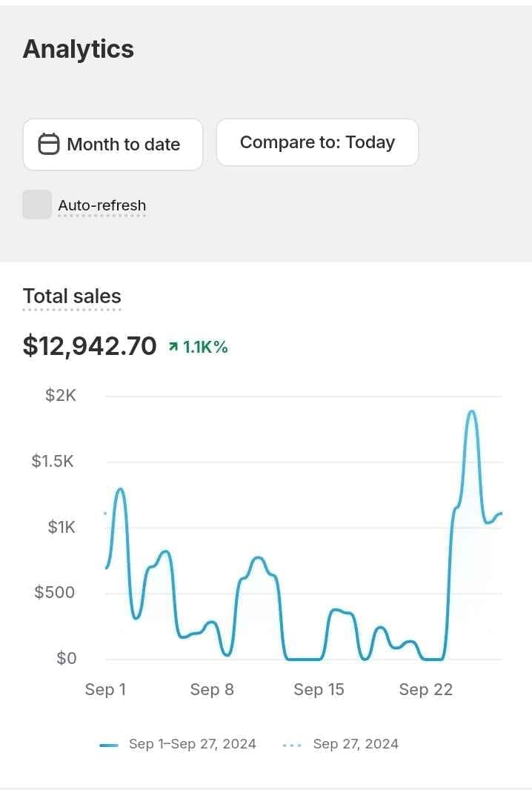Image resolution: width=532 pixels, height=790 pixels.
Task: Click the $2K y-axis label
Action: [x=61, y=395]
